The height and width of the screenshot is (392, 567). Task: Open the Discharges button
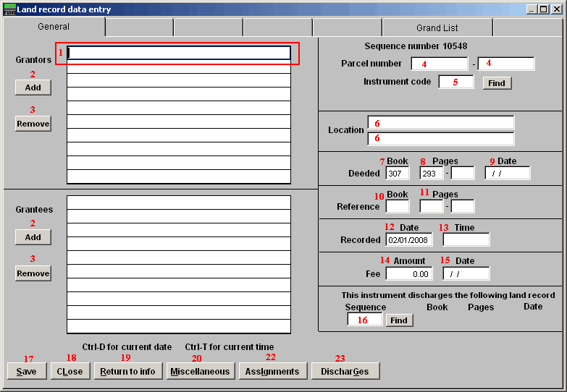(x=345, y=372)
